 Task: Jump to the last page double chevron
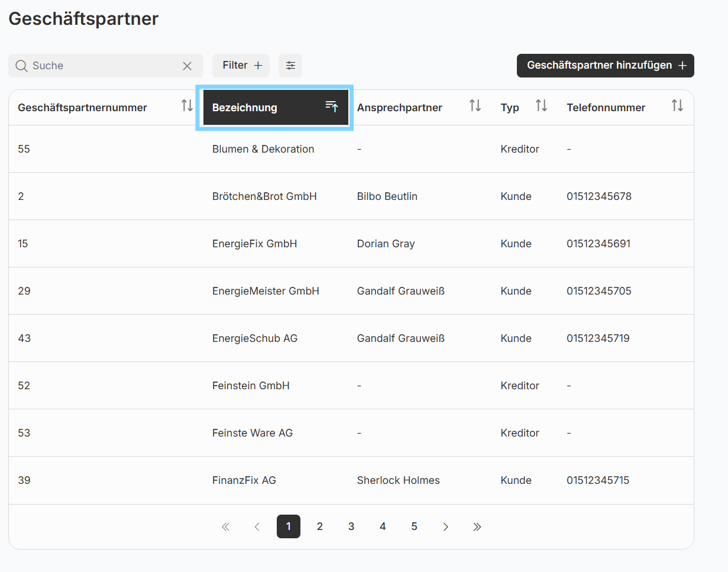tap(477, 526)
